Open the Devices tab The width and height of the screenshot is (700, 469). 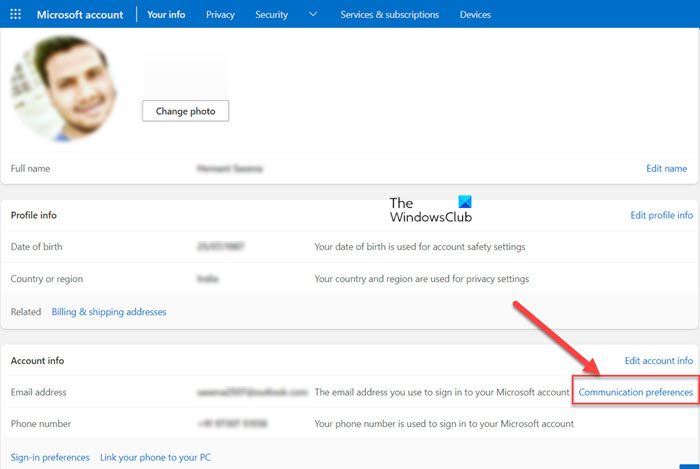click(475, 15)
